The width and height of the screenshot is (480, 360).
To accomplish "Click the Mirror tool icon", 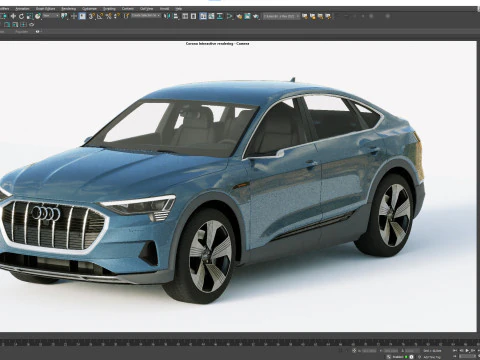I will 167,16.
